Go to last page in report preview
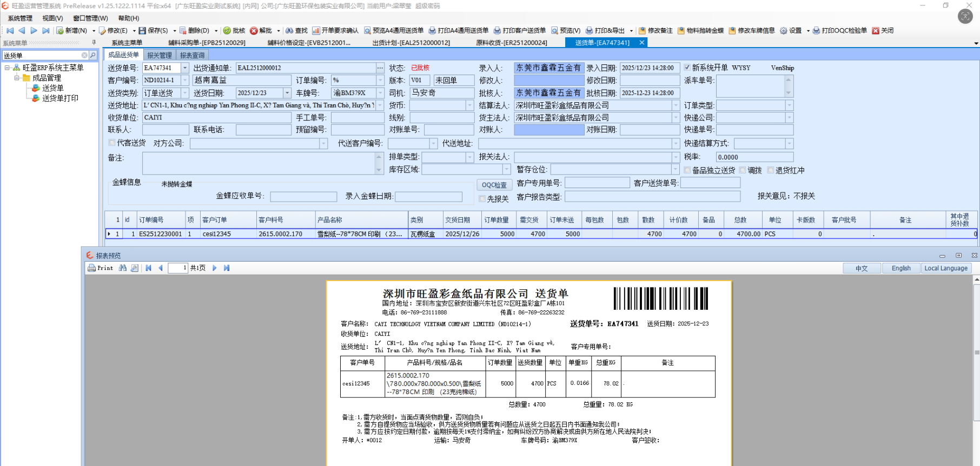 227,268
